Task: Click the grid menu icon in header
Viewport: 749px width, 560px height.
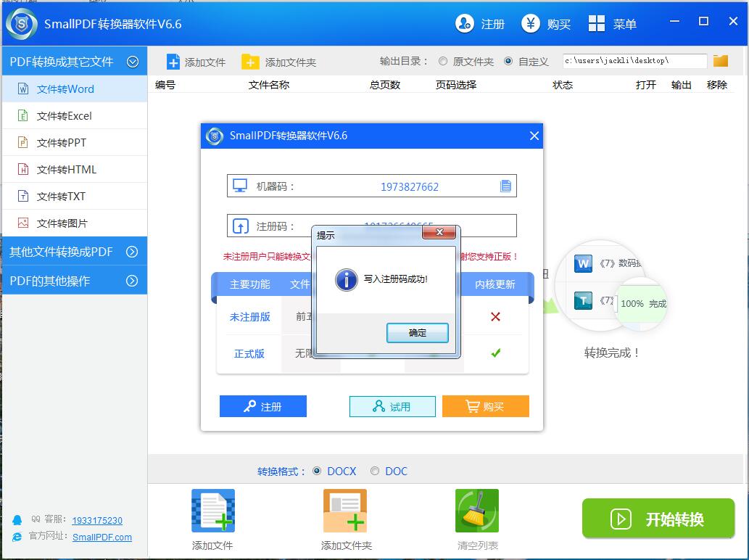Action: coord(597,23)
